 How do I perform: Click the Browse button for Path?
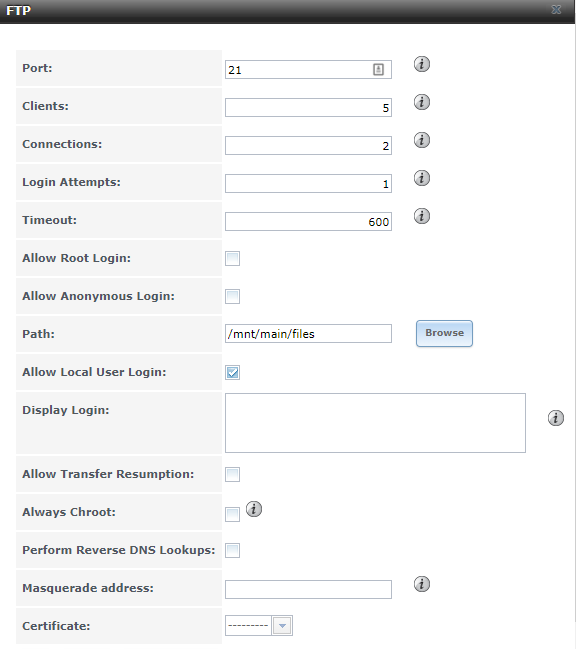click(x=444, y=333)
